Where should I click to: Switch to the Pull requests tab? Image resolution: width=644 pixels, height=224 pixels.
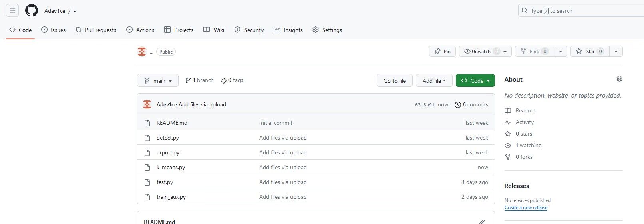click(x=96, y=30)
